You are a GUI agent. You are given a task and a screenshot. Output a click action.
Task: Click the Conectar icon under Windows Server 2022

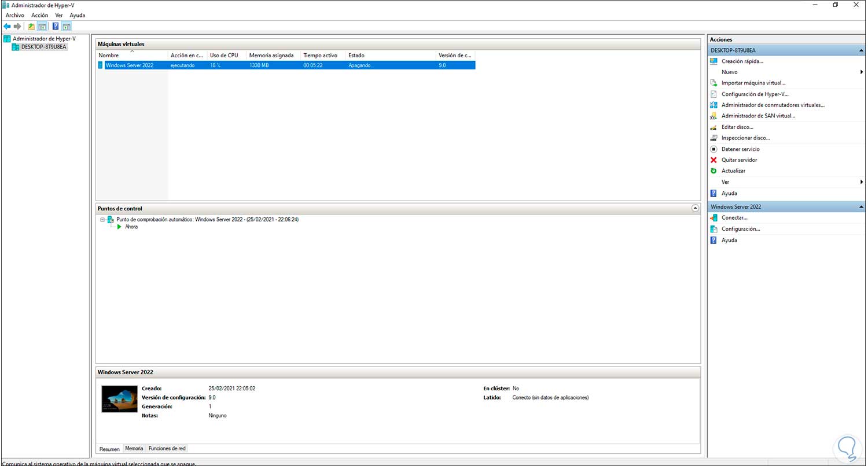pos(713,218)
